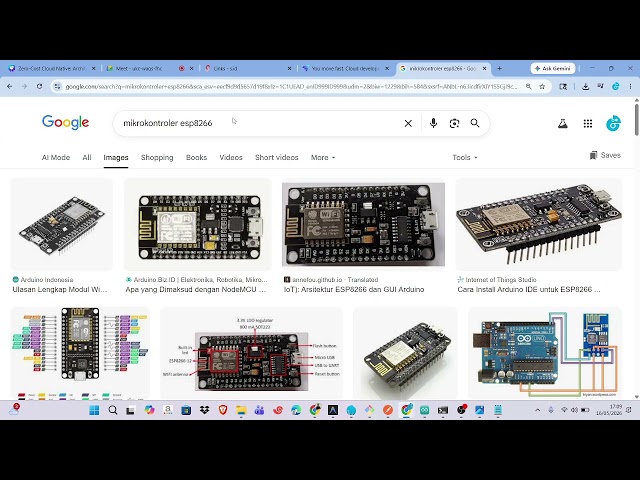The width and height of the screenshot is (640, 480).
Task: Go back with the browser back arrow
Action: [x=10, y=87]
